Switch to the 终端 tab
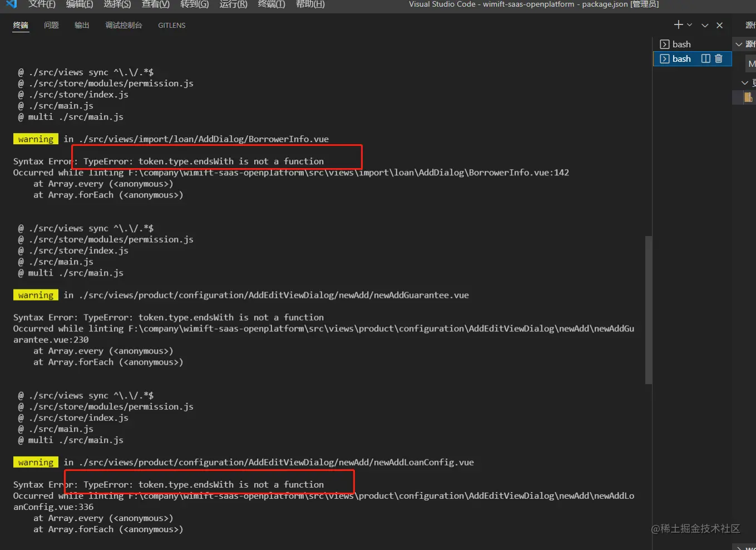 coord(21,25)
